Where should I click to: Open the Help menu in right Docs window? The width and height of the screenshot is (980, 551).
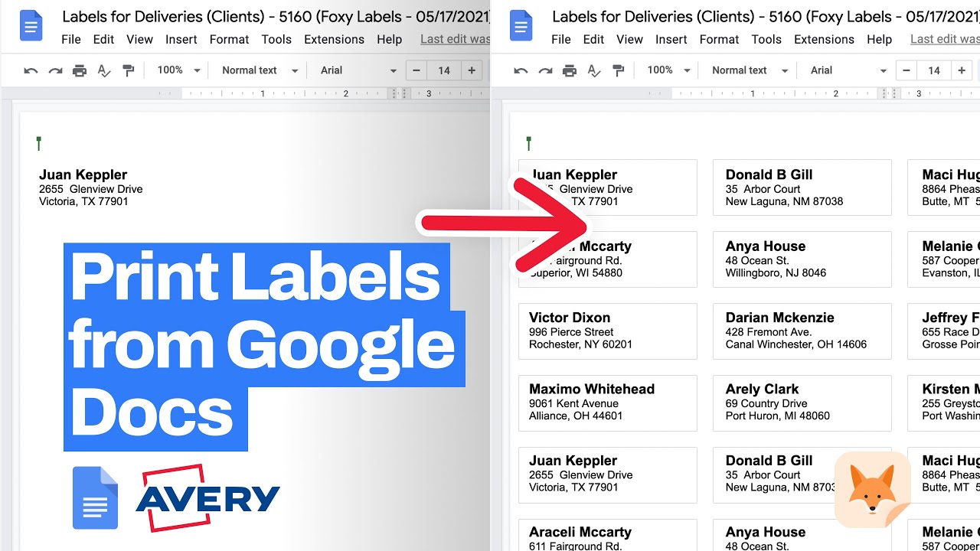[x=880, y=39]
